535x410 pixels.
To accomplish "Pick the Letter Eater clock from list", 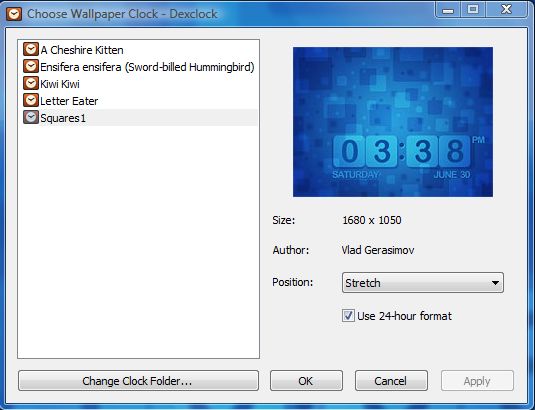I will [69, 101].
